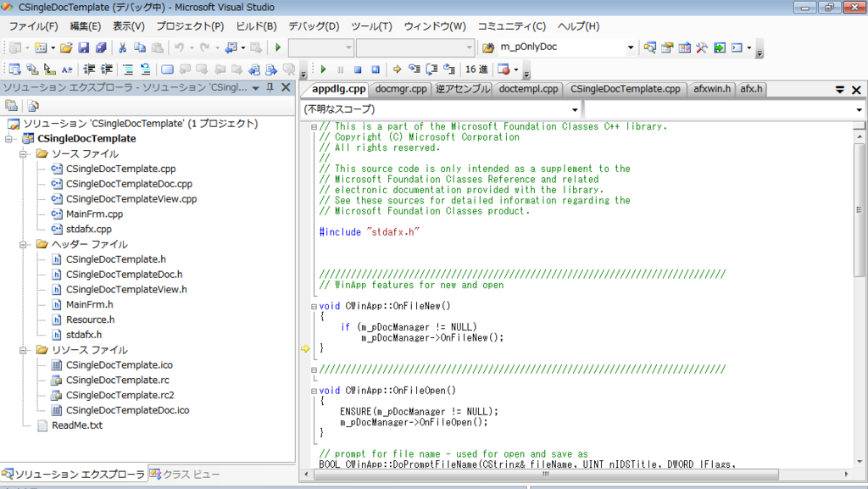Click the Open File folder icon
This screenshot has width=868, height=489.
[x=66, y=48]
